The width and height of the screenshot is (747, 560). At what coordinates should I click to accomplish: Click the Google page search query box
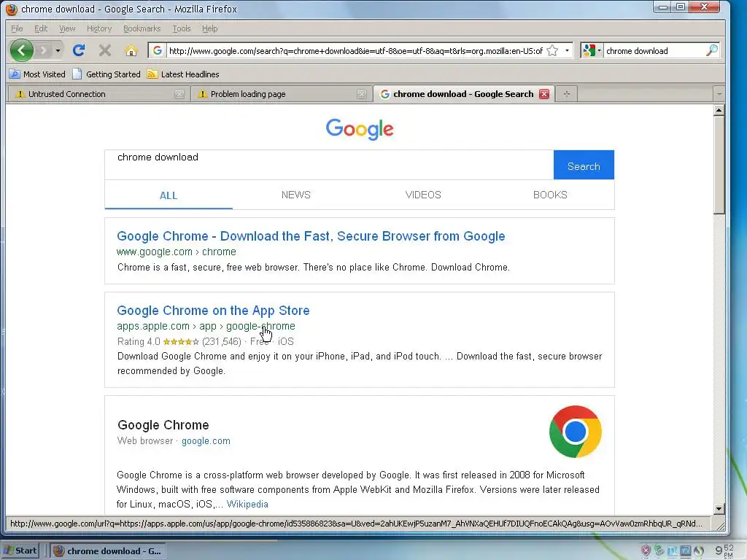(x=329, y=165)
